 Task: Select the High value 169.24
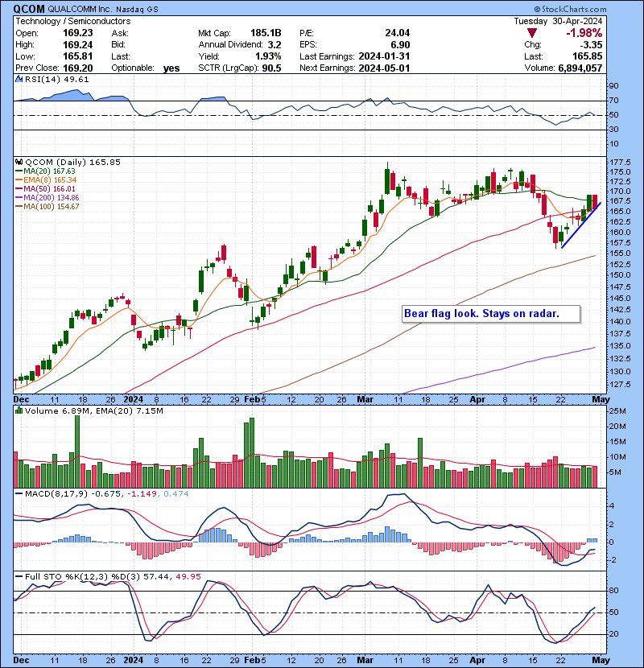[x=77, y=45]
